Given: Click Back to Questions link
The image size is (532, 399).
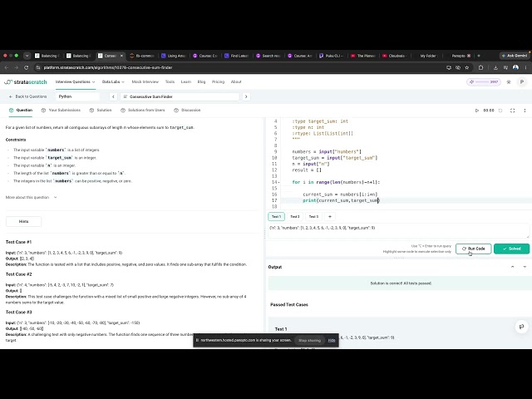Looking at the screenshot, I should click(x=27, y=96).
